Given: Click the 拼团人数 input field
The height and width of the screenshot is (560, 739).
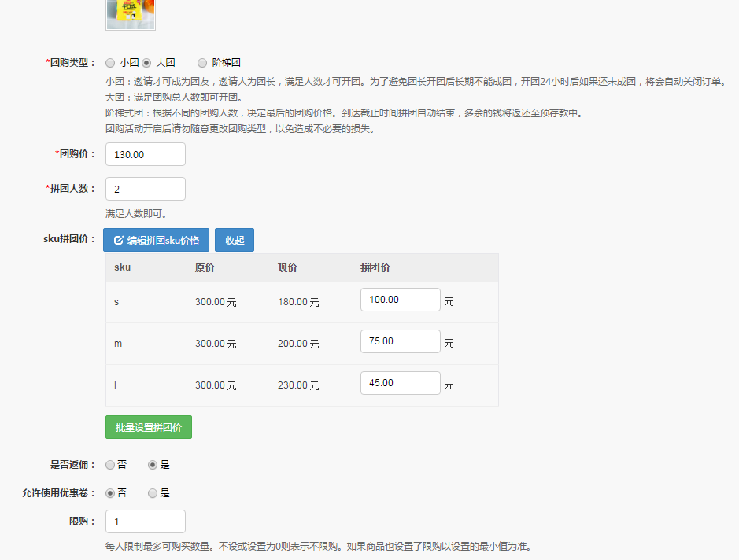Looking at the screenshot, I should (145, 189).
